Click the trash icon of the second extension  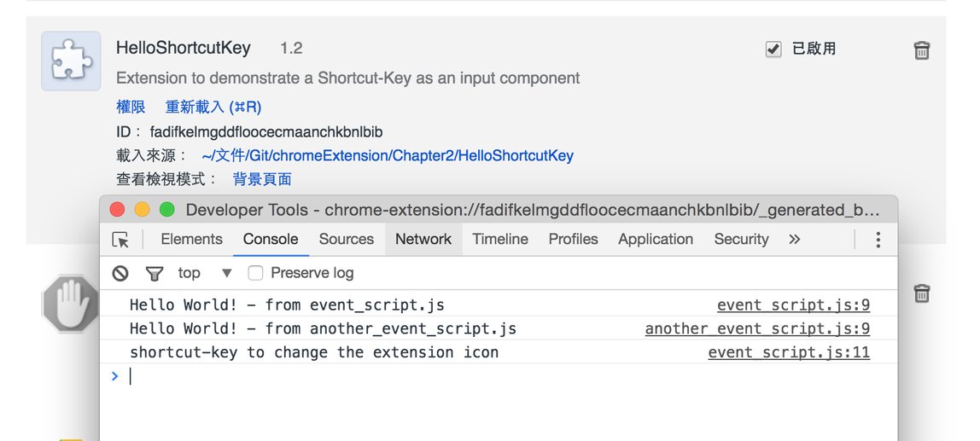(922, 293)
